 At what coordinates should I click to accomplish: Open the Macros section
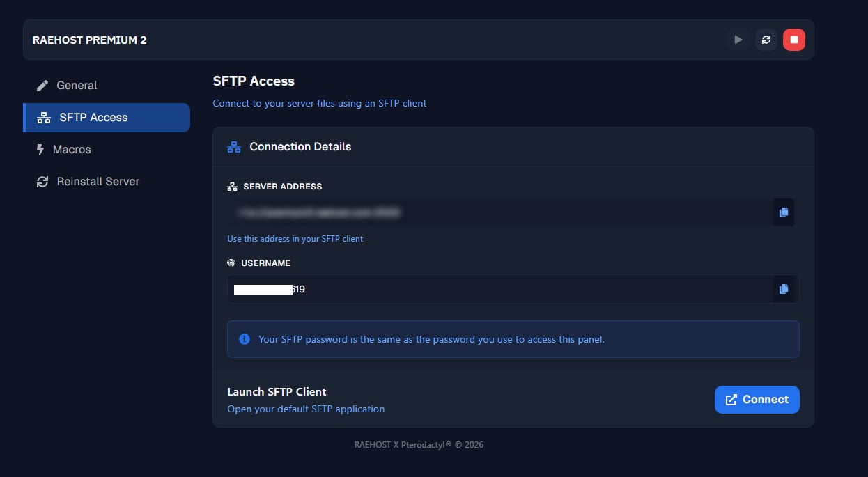coord(107,149)
